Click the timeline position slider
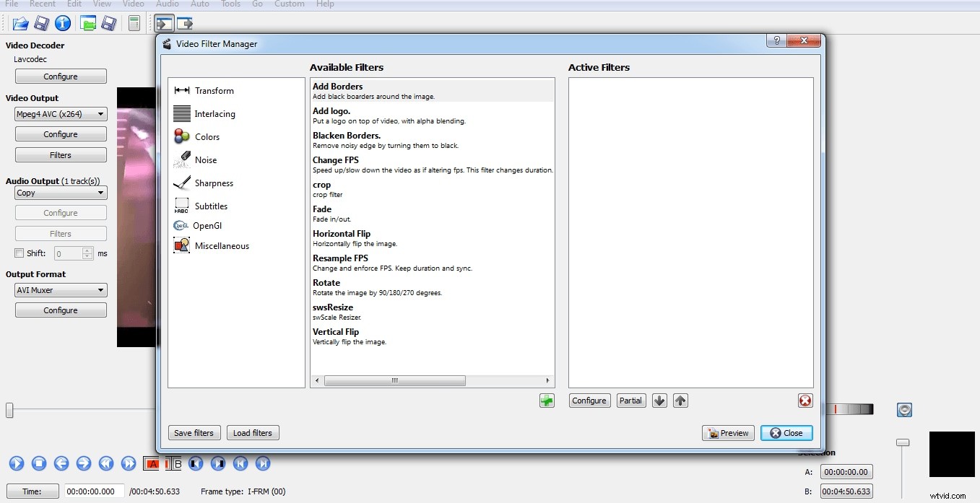 (9, 410)
